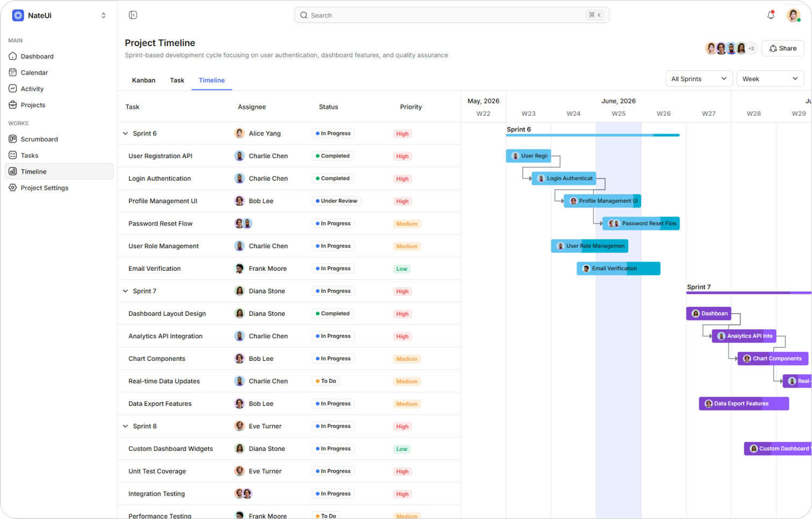The height and width of the screenshot is (519, 812).
Task: Open the All Sprints dropdown
Action: coord(699,79)
